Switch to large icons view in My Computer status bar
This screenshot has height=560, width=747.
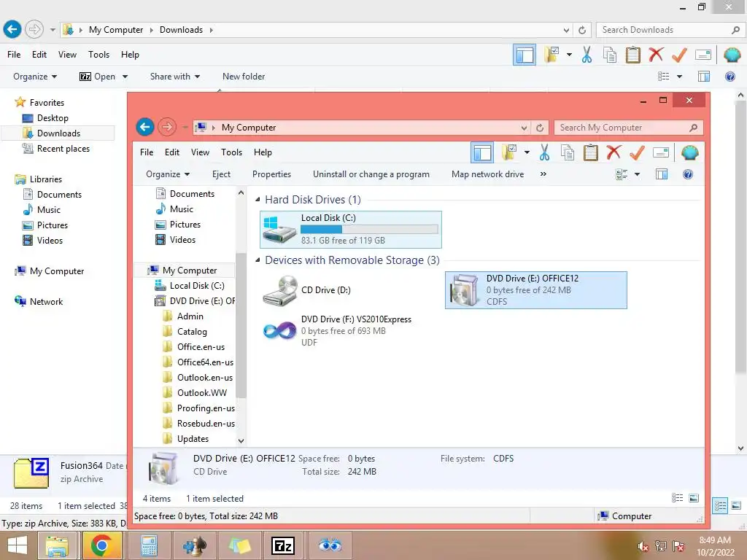694,497
